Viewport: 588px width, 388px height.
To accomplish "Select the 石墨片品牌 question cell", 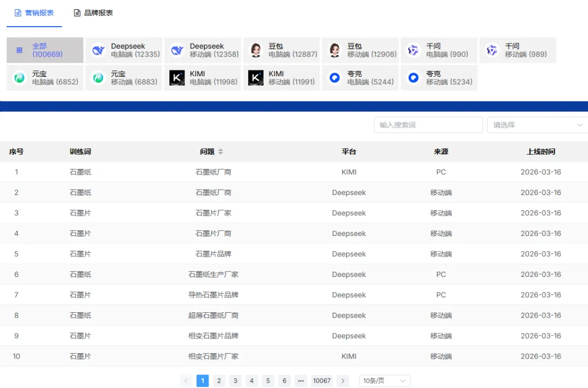I will (x=213, y=253).
